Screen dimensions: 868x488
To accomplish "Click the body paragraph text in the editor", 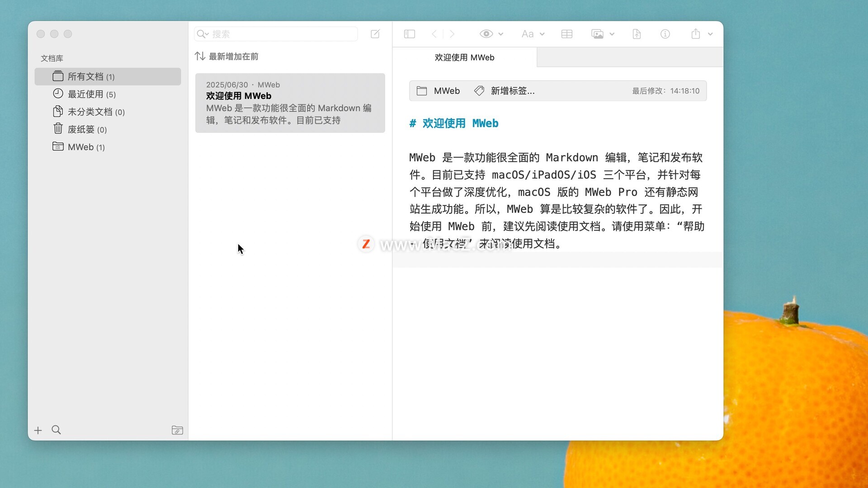I will 557,201.
